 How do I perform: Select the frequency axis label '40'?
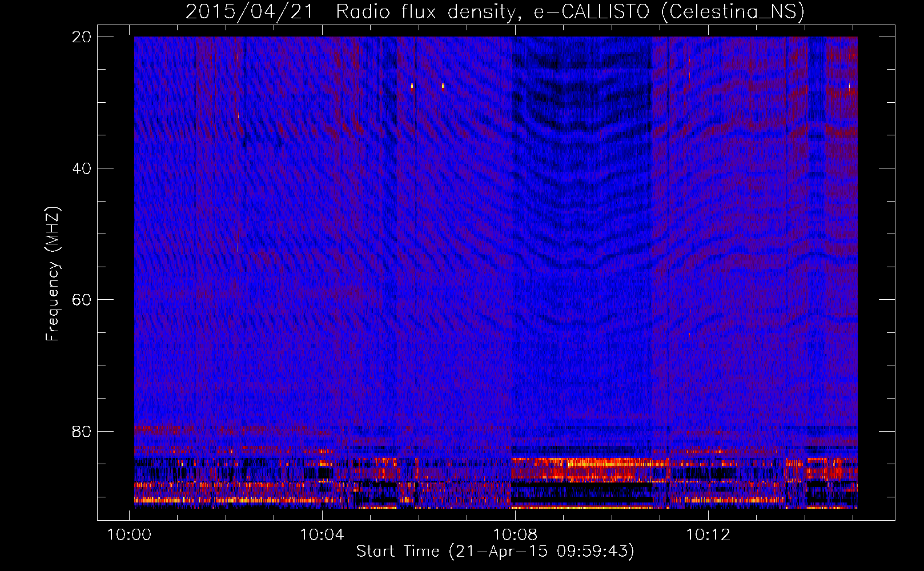click(82, 168)
